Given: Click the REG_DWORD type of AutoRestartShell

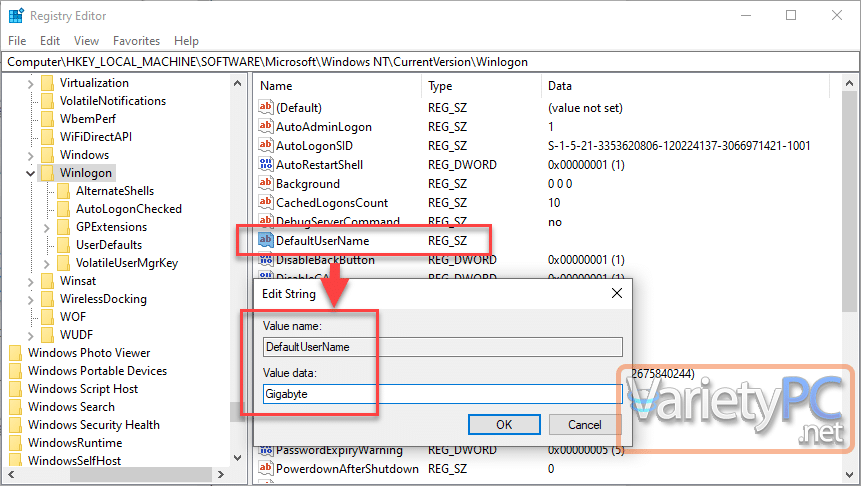Looking at the screenshot, I should pyautogui.click(x=462, y=165).
